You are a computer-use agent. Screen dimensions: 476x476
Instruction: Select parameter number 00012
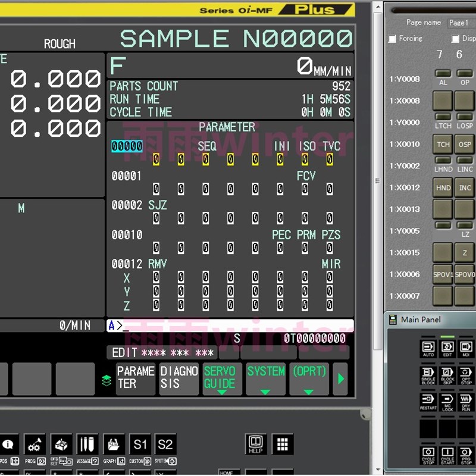tap(127, 264)
